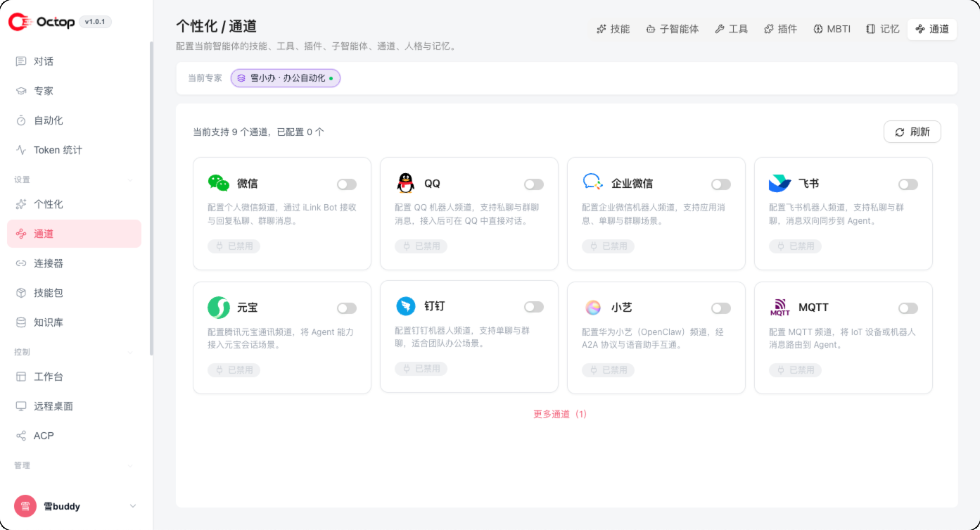Switch to the 子智能体 tab
Image resolution: width=980 pixels, height=530 pixels.
673,29
